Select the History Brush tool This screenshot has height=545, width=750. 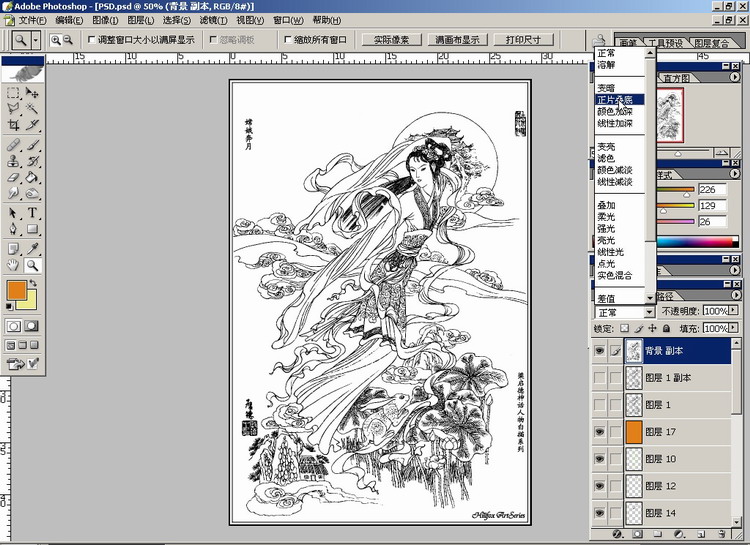tap(32, 161)
